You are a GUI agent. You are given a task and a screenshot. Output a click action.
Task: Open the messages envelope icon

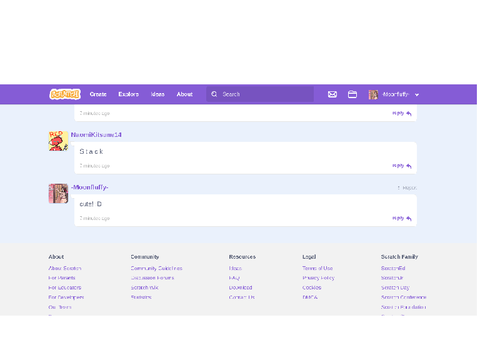point(332,94)
